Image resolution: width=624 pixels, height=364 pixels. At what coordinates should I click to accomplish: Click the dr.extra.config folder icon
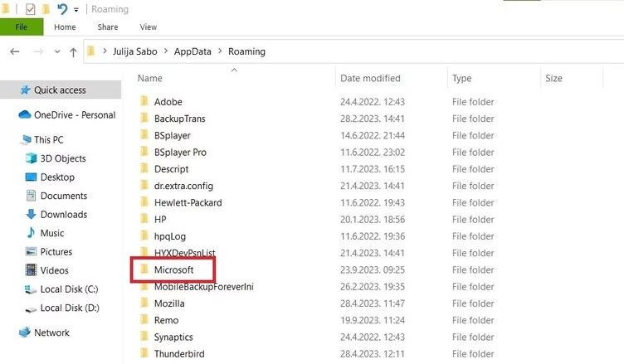pyautogui.click(x=144, y=185)
